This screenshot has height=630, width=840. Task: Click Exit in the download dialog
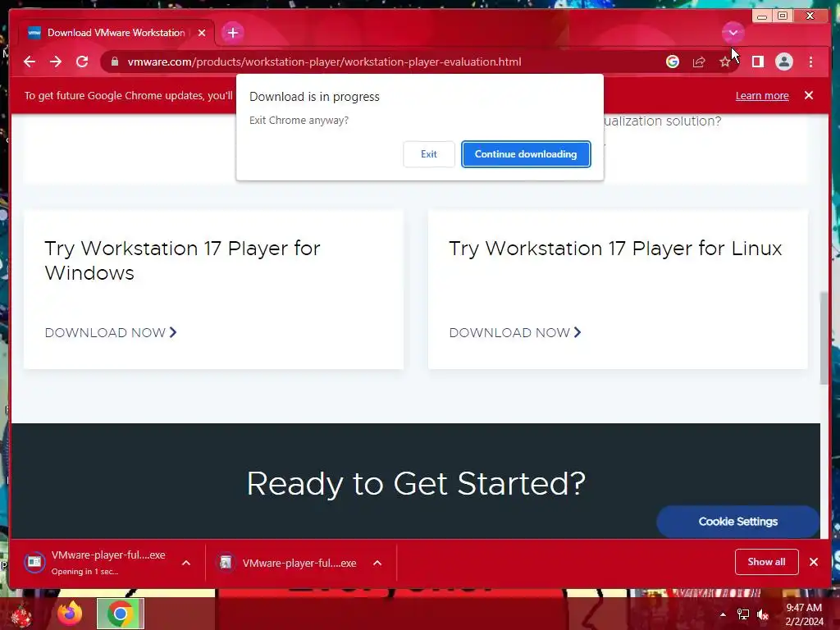(x=428, y=154)
